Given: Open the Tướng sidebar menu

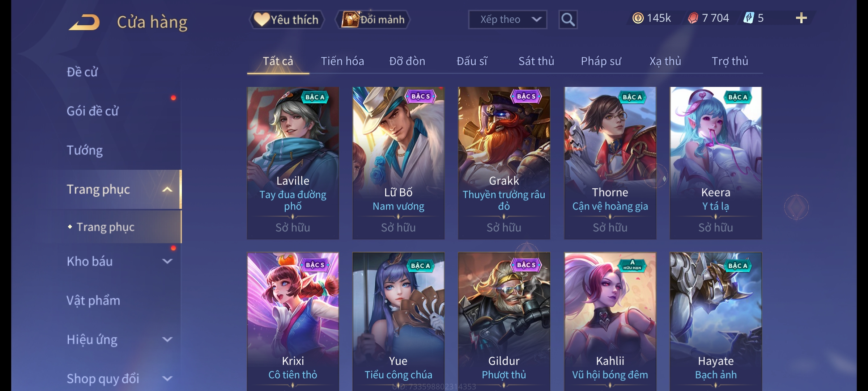Looking at the screenshot, I should (x=85, y=150).
